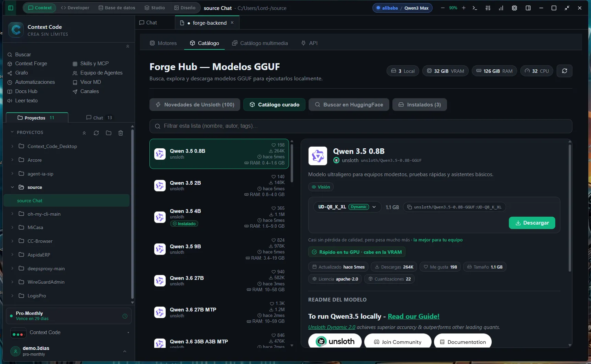
Task: Open Buscar search in sidebar
Action: pyautogui.click(x=19, y=55)
